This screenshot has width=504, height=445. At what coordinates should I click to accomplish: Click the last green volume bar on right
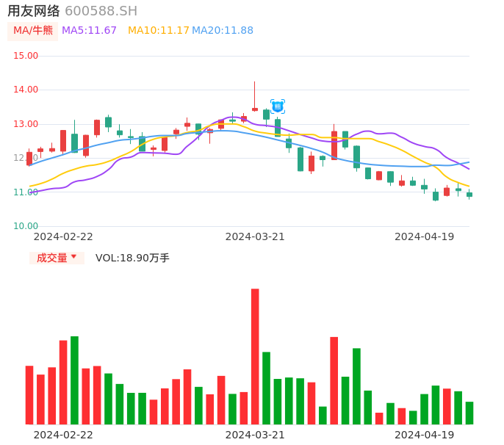coord(469,413)
